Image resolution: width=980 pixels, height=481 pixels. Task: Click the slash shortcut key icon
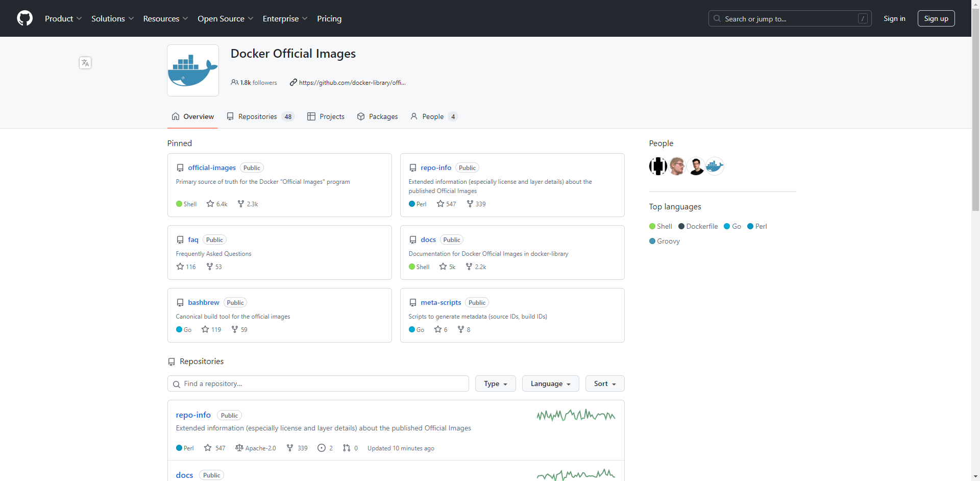[x=863, y=18]
